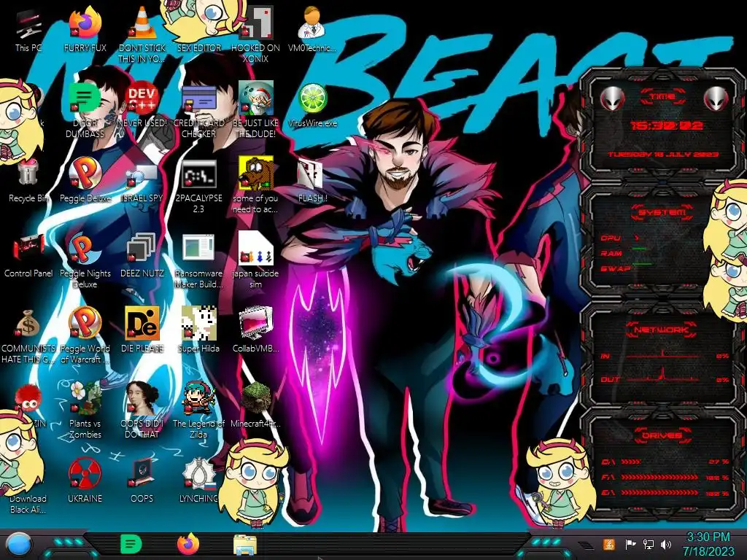Click the SYSTEM widget header
Viewport: 747px width, 560px height.
pos(662,212)
